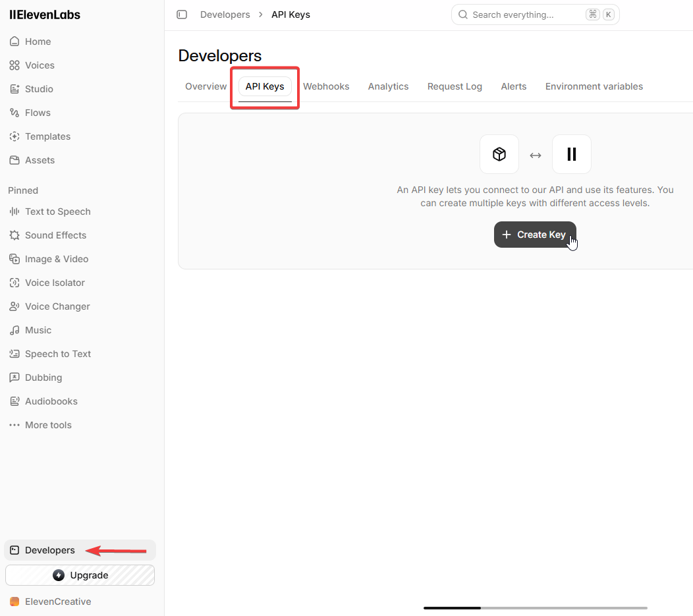Open Flows via its sidebar icon

14,113
